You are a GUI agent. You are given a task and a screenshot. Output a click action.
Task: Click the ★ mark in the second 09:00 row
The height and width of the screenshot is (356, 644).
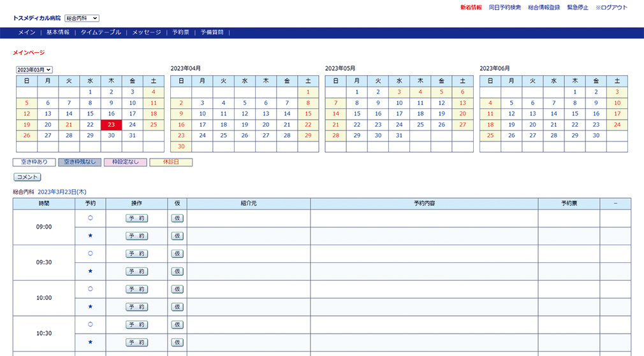90,236
